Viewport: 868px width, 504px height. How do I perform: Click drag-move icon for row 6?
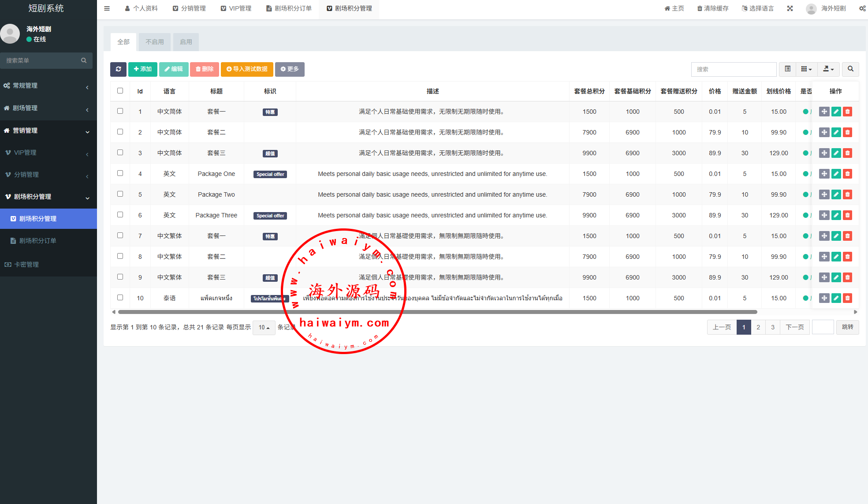pyautogui.click(x=824, y=215)
